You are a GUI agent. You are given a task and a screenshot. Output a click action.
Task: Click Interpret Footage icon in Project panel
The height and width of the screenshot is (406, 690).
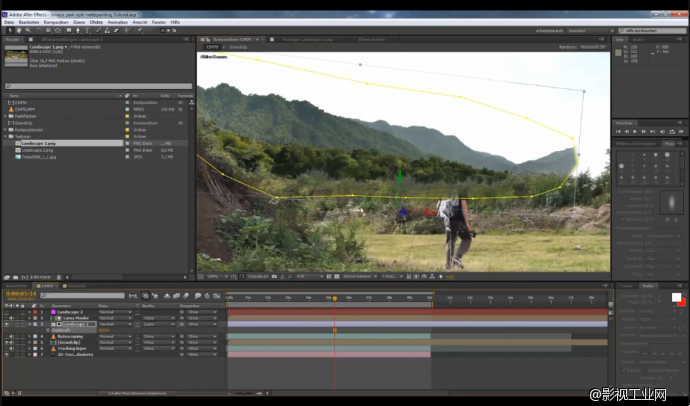7,278
